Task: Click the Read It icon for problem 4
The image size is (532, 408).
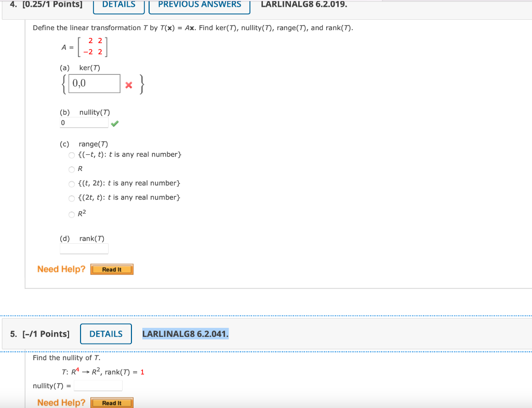Action: coord(112,269)
